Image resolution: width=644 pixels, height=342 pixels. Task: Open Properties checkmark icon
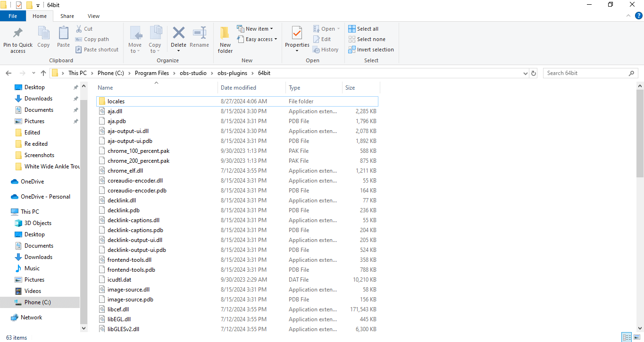[297, 33]
